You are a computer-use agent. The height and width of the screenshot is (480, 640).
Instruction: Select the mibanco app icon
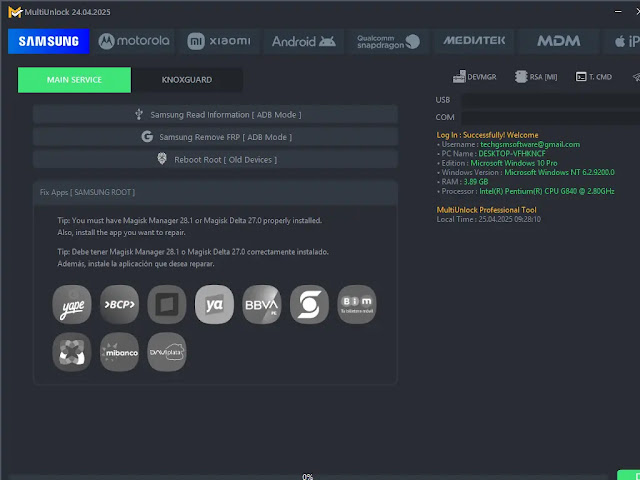tap(119, 352)
